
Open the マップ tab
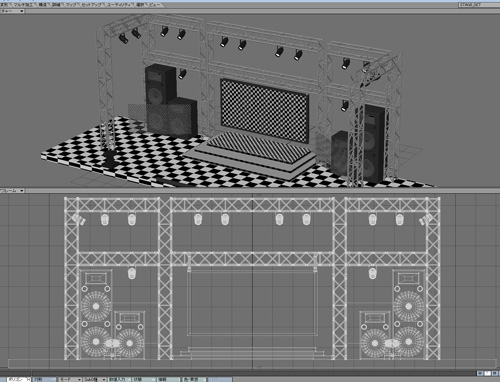[71, 5]
